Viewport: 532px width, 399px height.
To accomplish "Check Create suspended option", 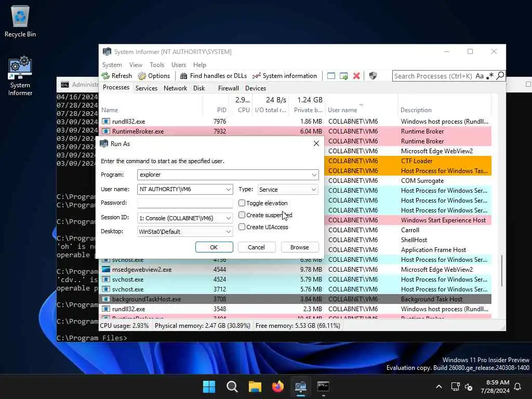I will click(242, 215).
